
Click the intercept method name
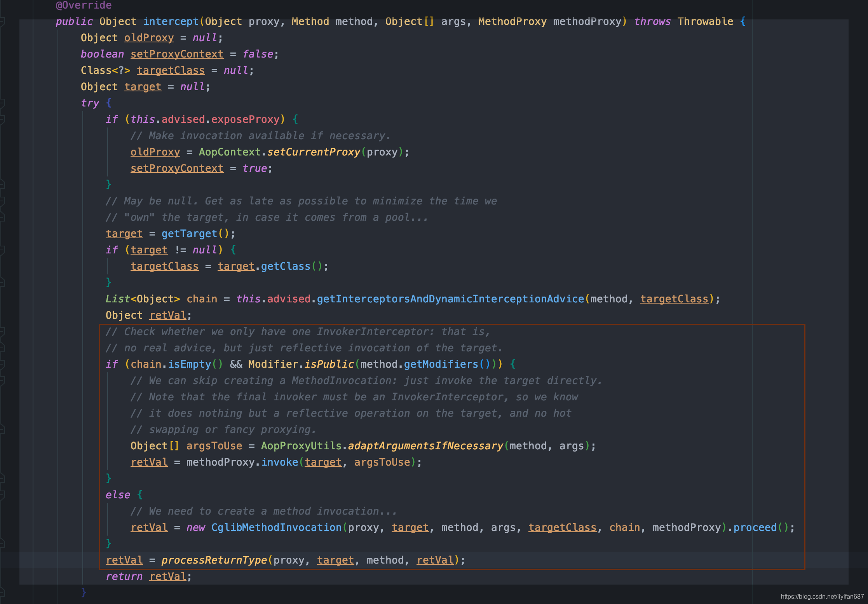point(171,21)
